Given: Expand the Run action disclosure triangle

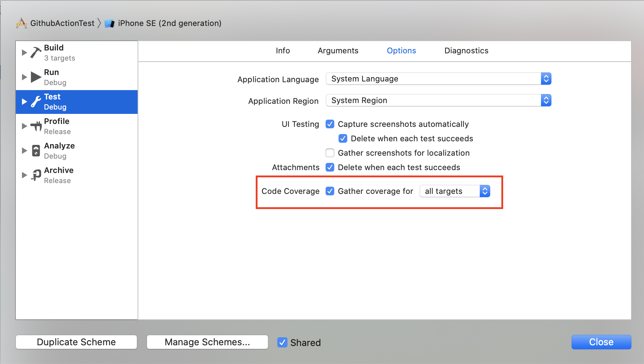Looking at the screenshot, I should [24, 77].
